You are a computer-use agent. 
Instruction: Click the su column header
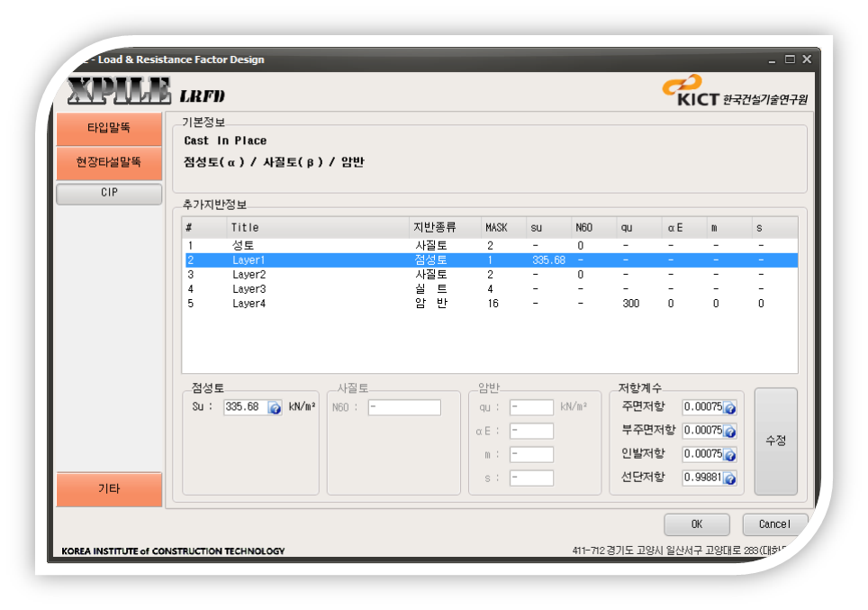coord(549,227)
